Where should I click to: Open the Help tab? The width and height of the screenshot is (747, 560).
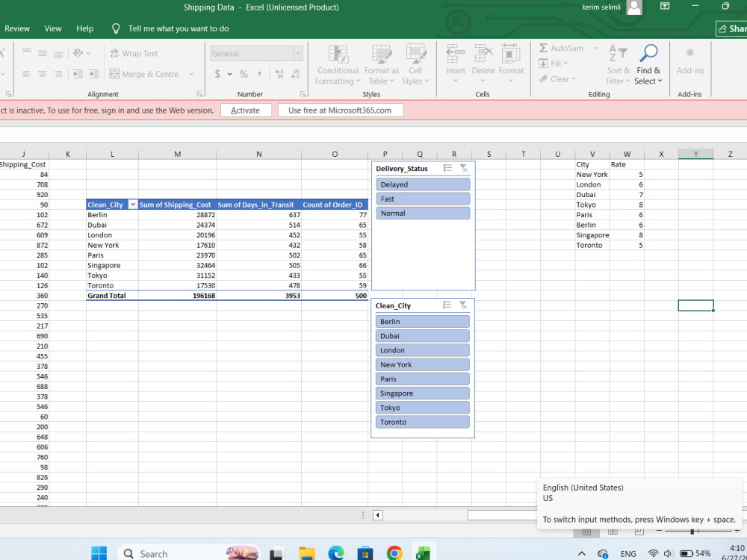click(x=85, y=28)
